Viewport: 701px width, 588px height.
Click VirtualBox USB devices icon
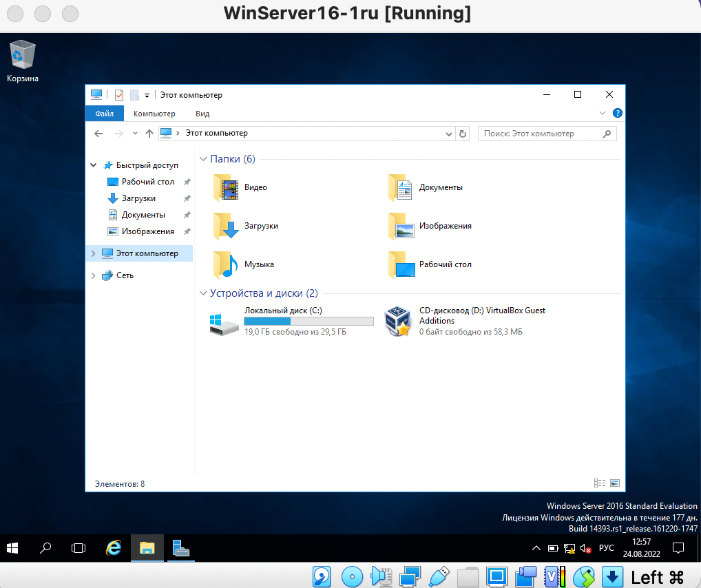tap(439, 577)
